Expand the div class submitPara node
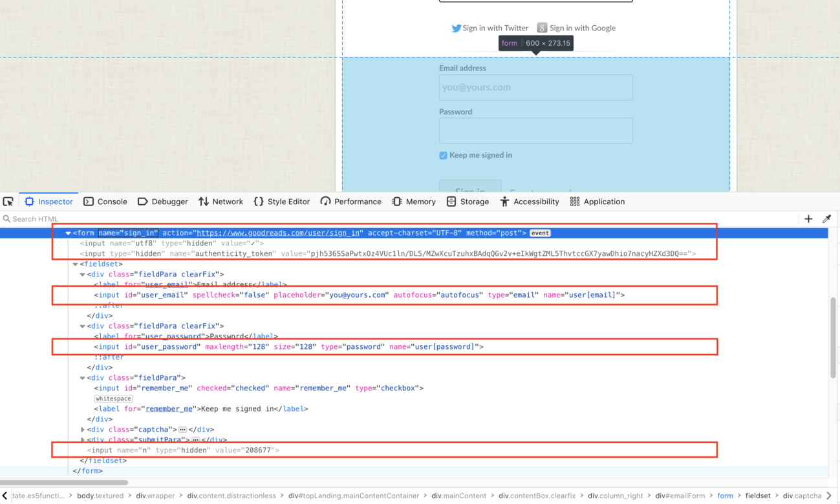The image size is (840, 504). click(x=82, y=440)
